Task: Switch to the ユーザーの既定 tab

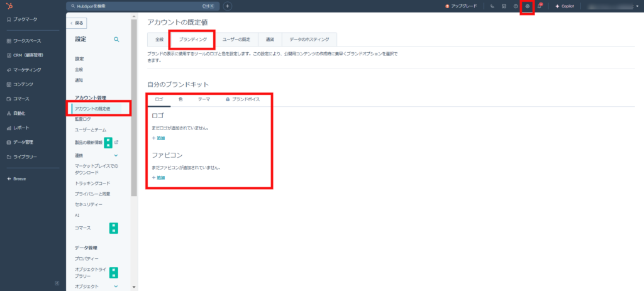Action: [x=236, y=40]
